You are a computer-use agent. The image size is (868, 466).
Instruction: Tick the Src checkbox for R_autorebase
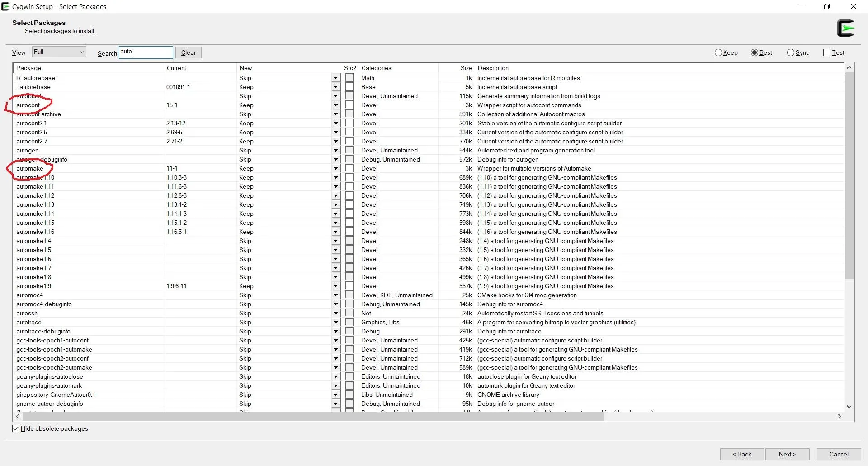click(349, 78)
